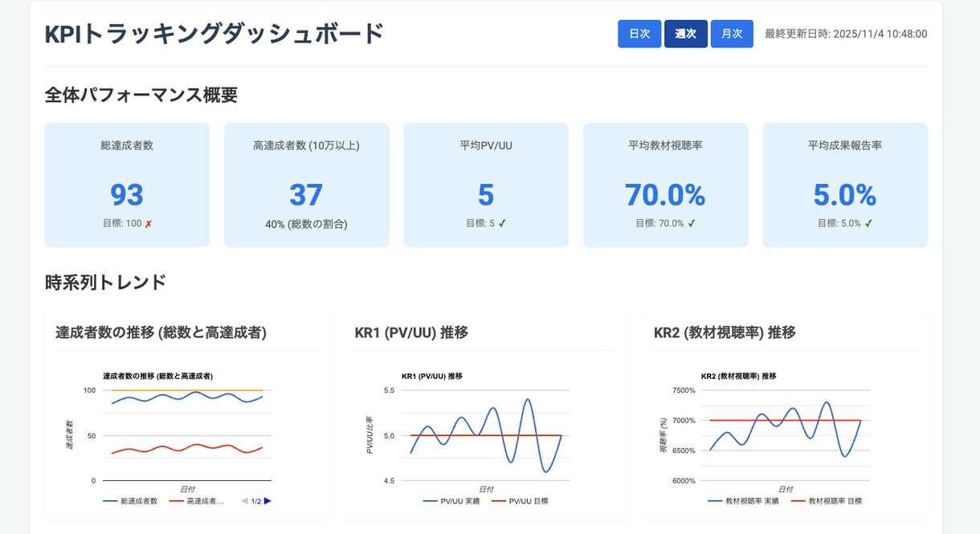Click the 日付 axis label in KR1 chart
Screen dimensions: 980x534
click(486, 489)
